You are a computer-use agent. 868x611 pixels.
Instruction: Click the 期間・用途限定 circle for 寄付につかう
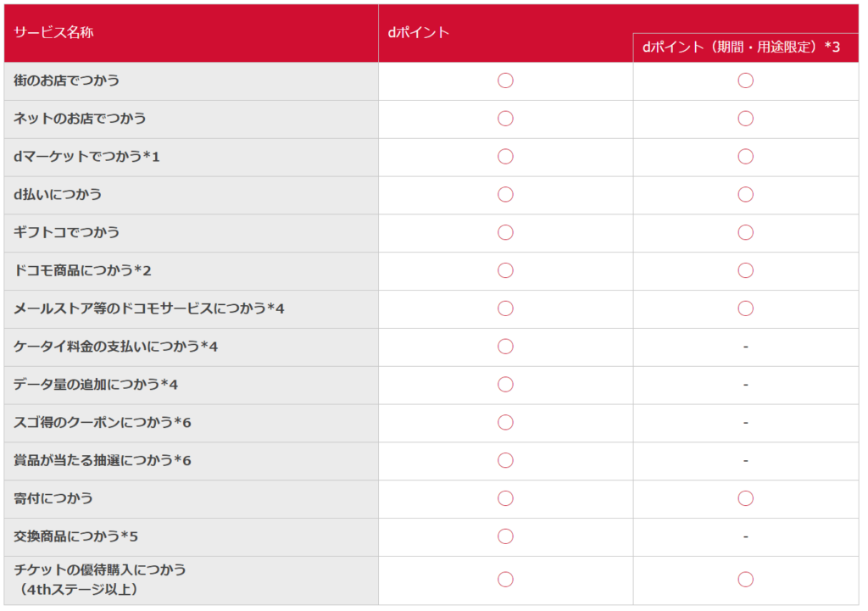(x=745, y=498)
